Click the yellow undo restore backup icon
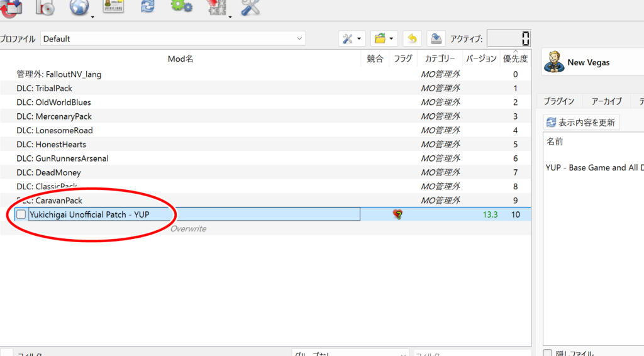Screen dimensions: 644x356 coord(412,39)
